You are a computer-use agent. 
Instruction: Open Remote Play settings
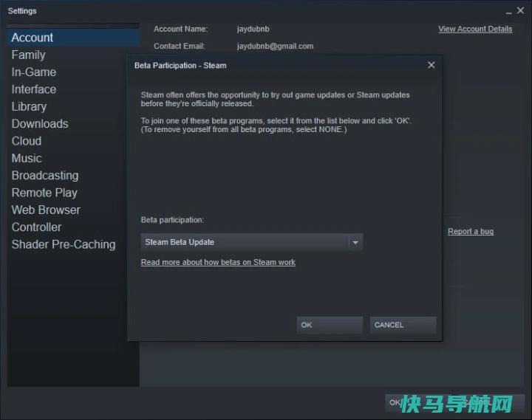pyautogui.click(x=44, y=193)
